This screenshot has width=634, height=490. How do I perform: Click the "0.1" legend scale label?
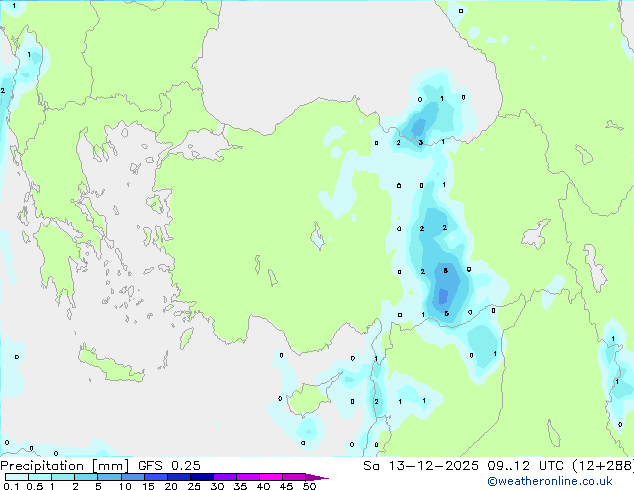(11, 486)
